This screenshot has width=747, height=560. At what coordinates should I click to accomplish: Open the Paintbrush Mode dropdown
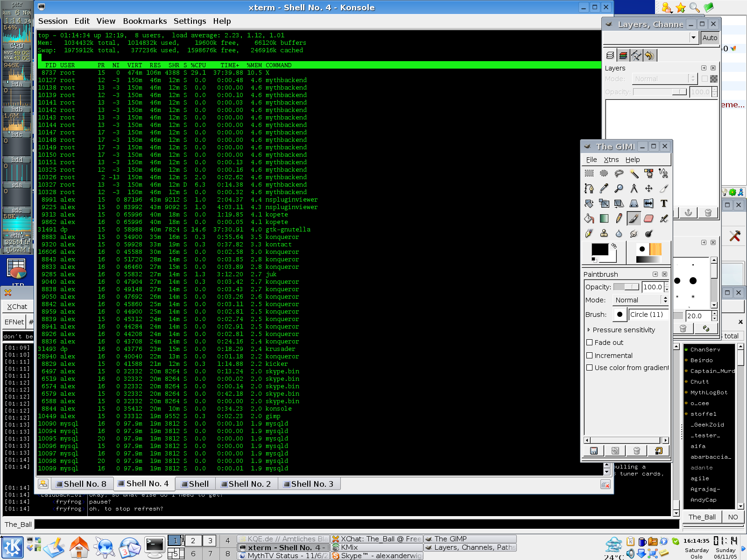[641, 300]
